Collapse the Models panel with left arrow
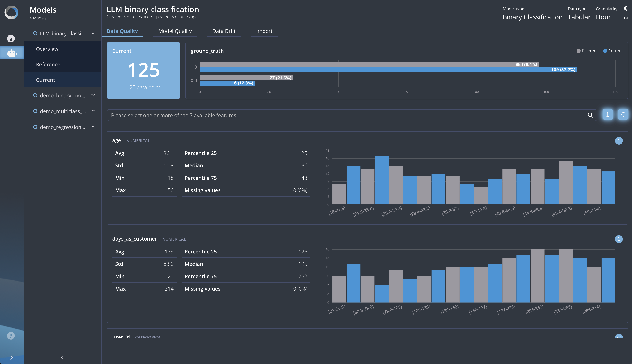Screen dimensions: 632x364 point(63,358)
